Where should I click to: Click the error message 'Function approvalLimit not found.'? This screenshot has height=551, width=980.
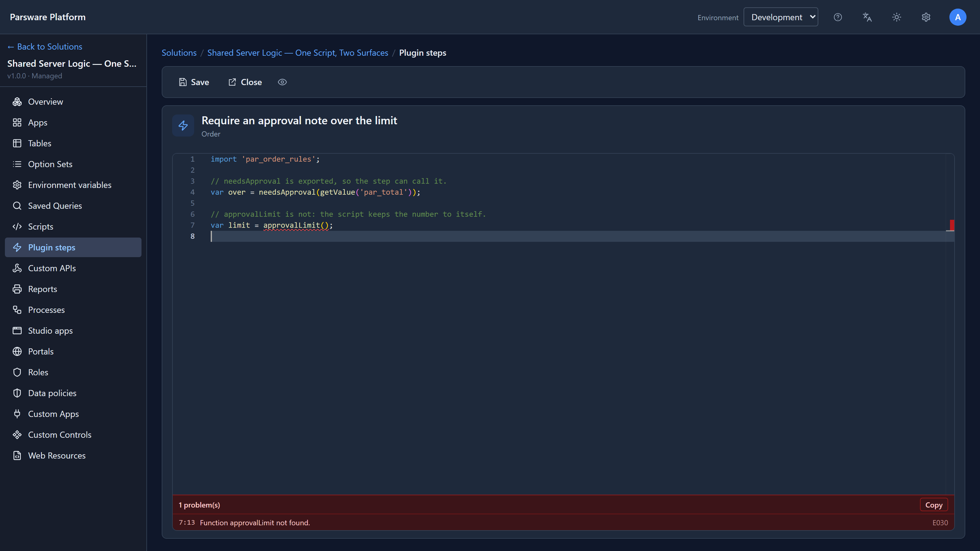click(x=255, y=523)
